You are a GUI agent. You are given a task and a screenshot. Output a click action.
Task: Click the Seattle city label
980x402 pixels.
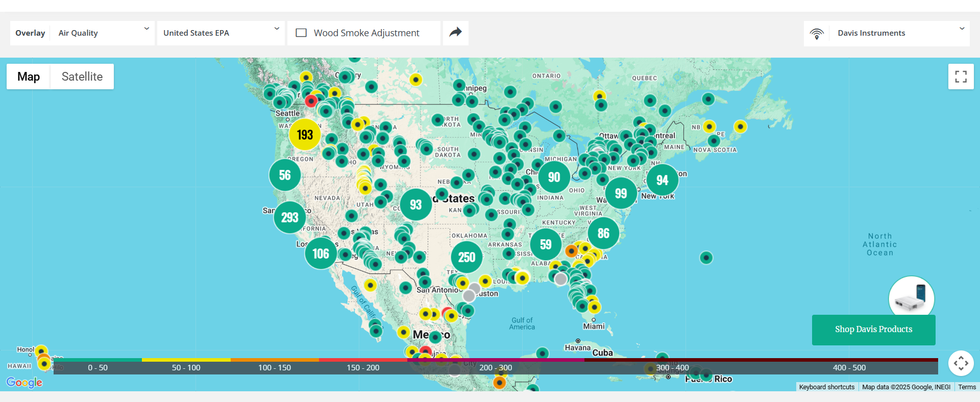pos(288,113)
